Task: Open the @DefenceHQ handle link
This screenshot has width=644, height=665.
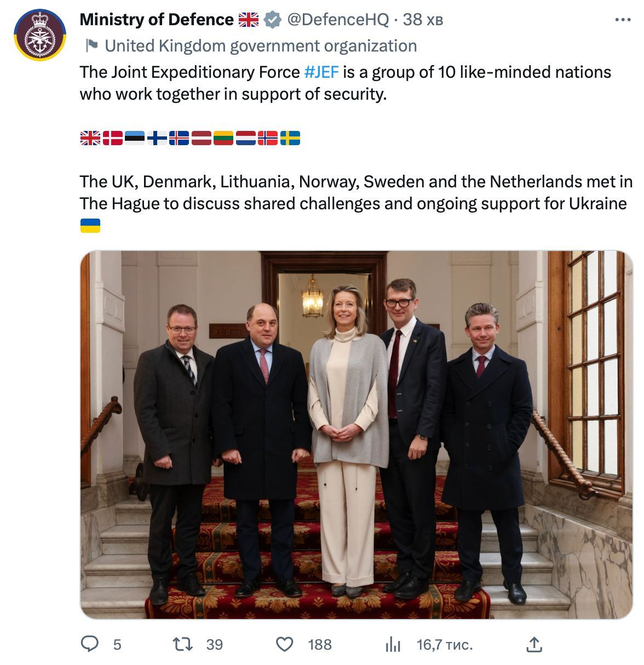Action: 338,20
